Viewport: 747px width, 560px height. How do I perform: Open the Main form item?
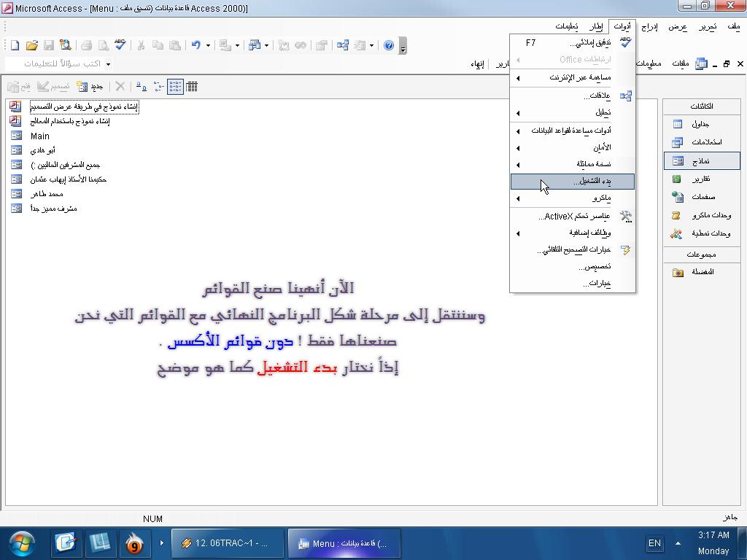(x=39, y=136)
